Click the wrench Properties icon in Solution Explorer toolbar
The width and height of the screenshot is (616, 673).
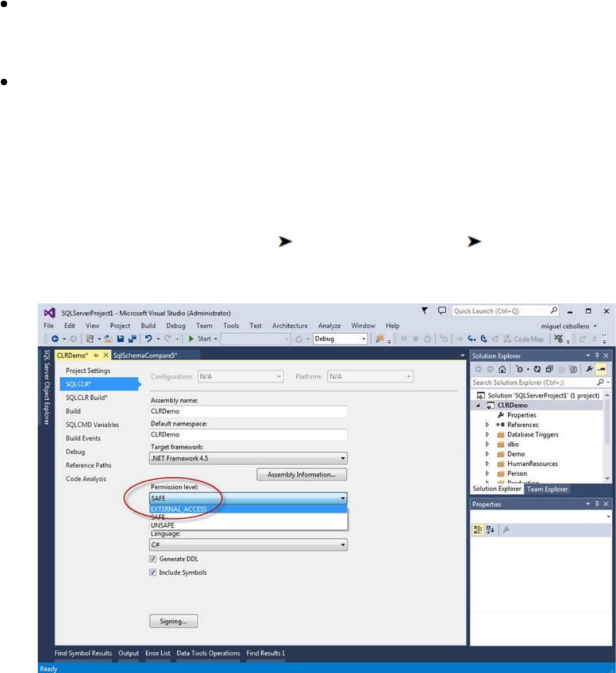click(x=590, y=369)
